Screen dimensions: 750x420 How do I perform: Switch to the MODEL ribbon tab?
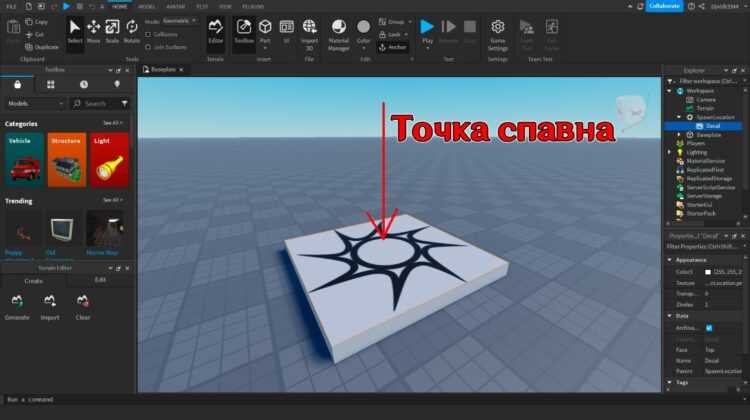click(x=146, y=7)
